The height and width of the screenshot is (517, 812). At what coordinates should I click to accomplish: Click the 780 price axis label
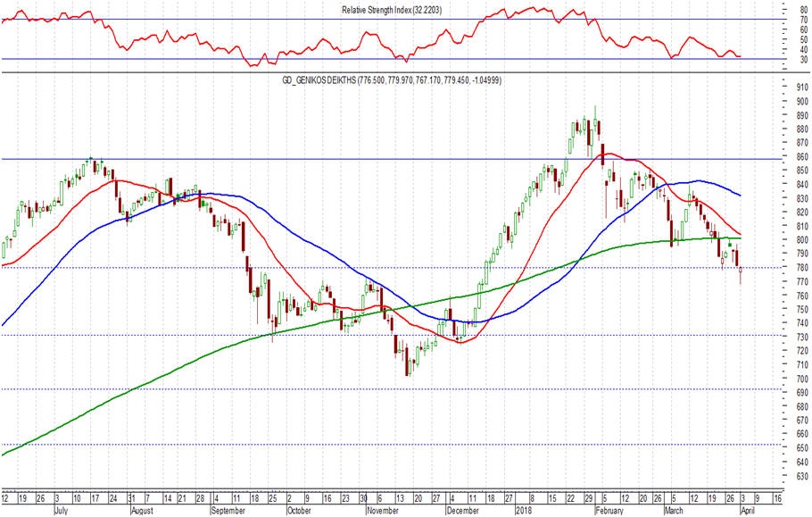point(803,267)
